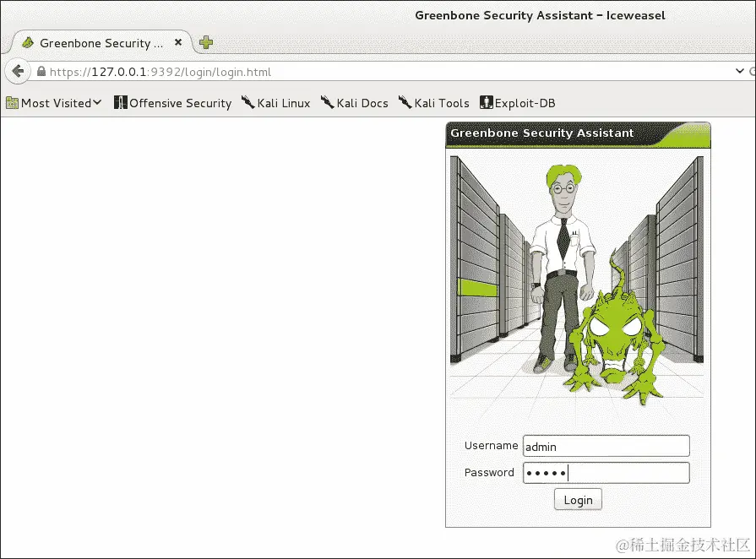Image resolution: width=756 pixels, height=559 pixels.
Task: Close the Greenbone Security tab
Action: point(178,42)
